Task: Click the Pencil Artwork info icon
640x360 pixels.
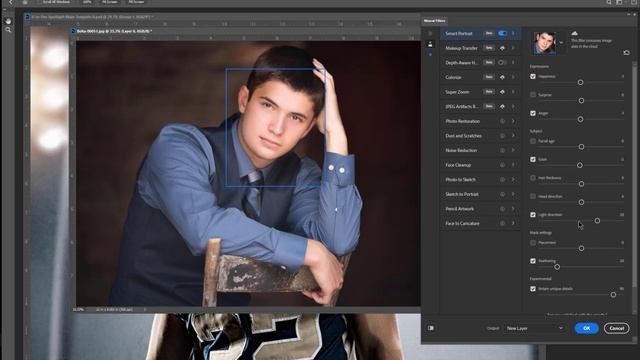Action: tap(502, 209)
